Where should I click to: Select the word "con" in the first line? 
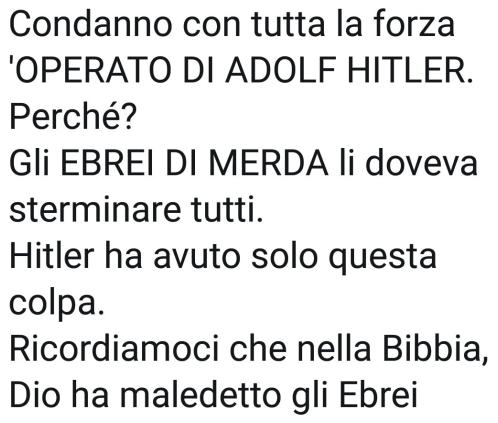[211, 27]
